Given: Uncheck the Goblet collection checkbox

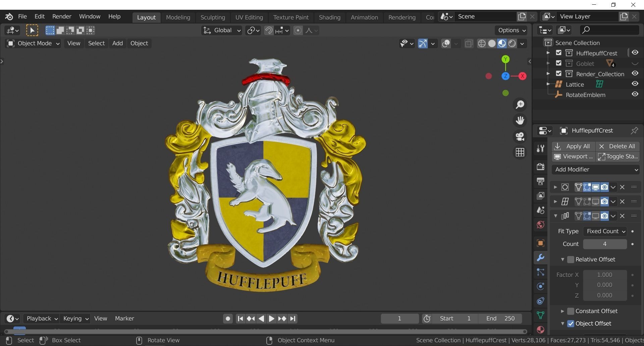Looking at the screenshot, I should point(558,63).
